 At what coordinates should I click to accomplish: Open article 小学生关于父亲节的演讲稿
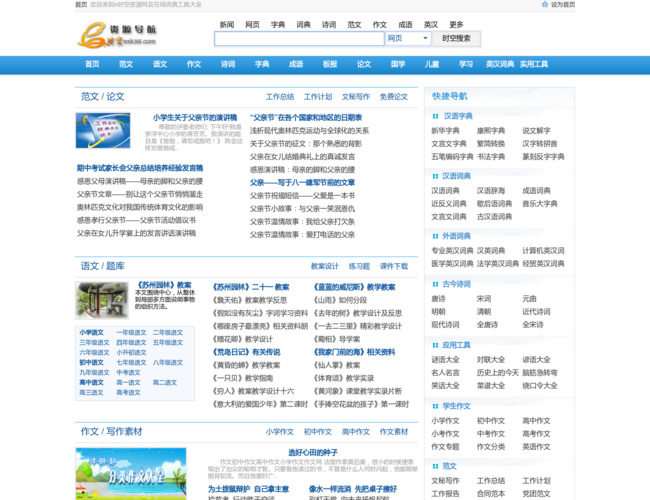point(195,117)
